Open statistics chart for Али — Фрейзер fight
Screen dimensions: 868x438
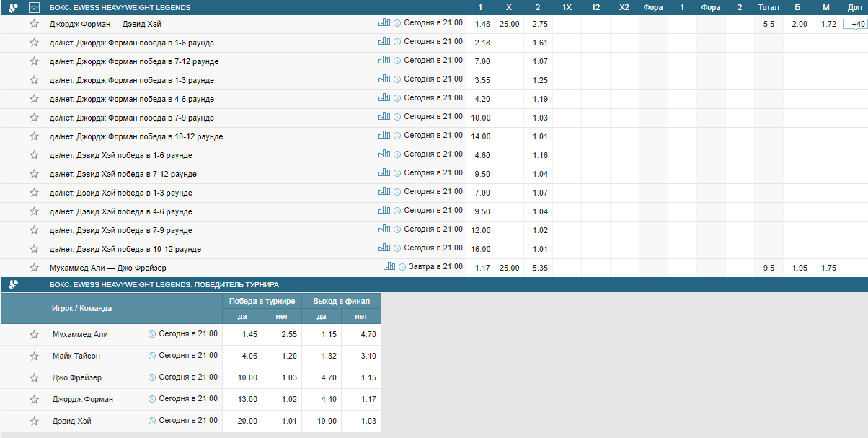point(389,266)
